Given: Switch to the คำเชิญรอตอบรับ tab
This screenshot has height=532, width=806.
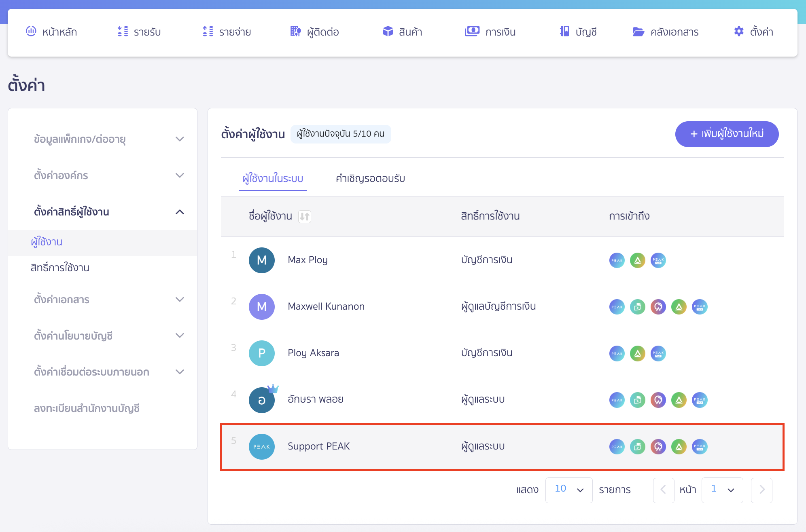Looking at the screenshot, I should coord(369,178).
